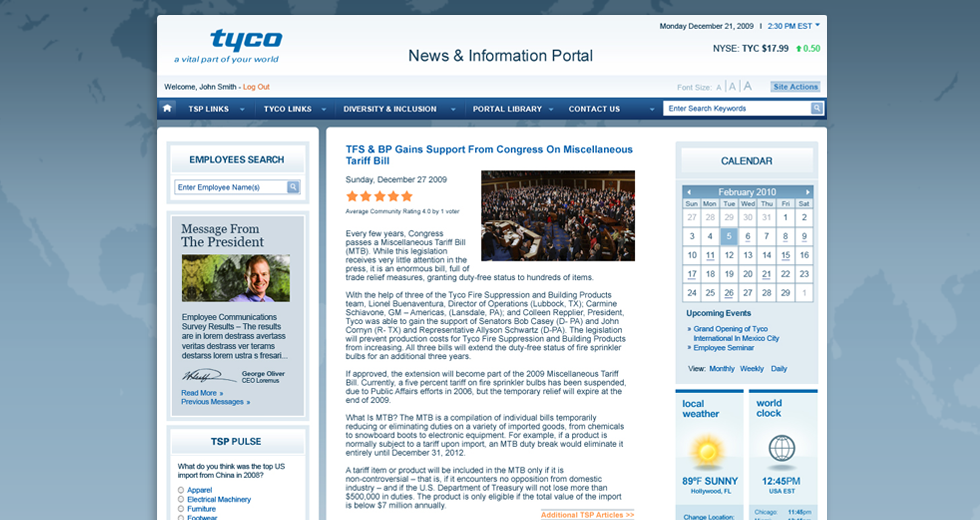
Task: Open PORTAL LIBRARY menu
Action: coord(507,109)
